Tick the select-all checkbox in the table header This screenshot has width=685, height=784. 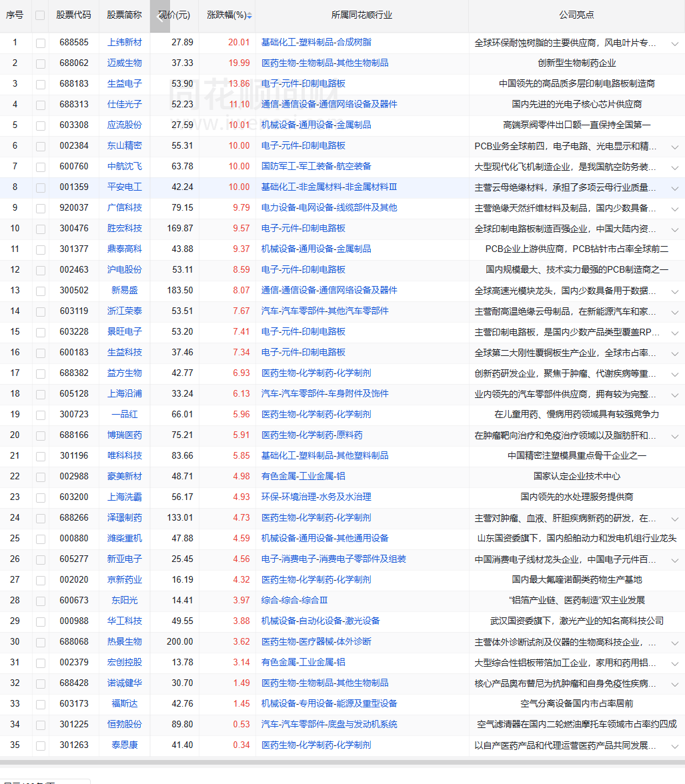coord(40,15)
